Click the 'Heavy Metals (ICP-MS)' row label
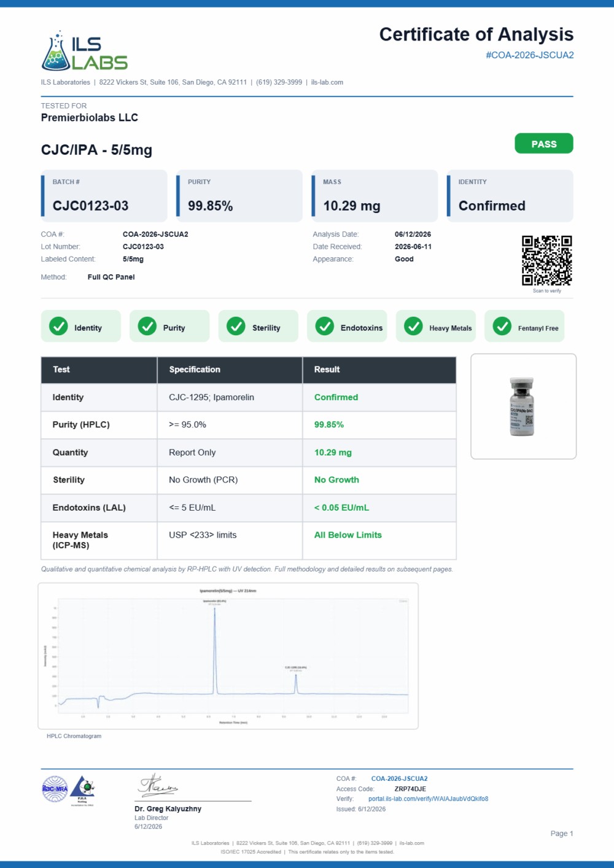 80,540
